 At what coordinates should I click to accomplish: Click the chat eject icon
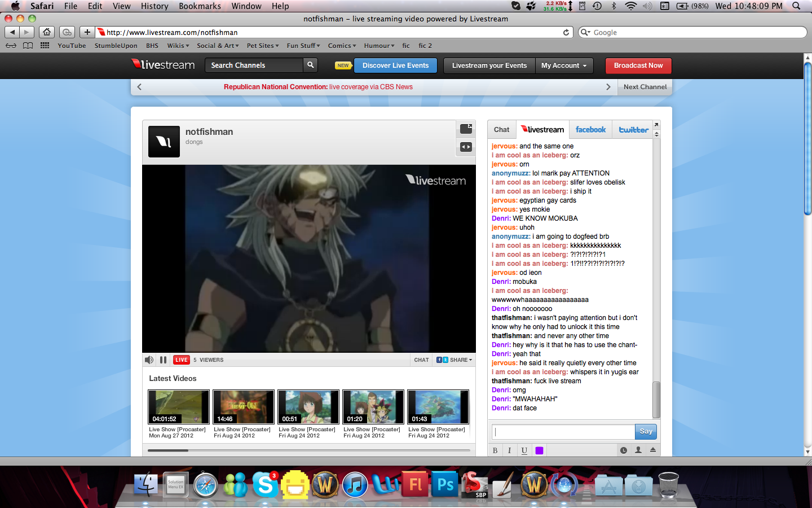653,450
